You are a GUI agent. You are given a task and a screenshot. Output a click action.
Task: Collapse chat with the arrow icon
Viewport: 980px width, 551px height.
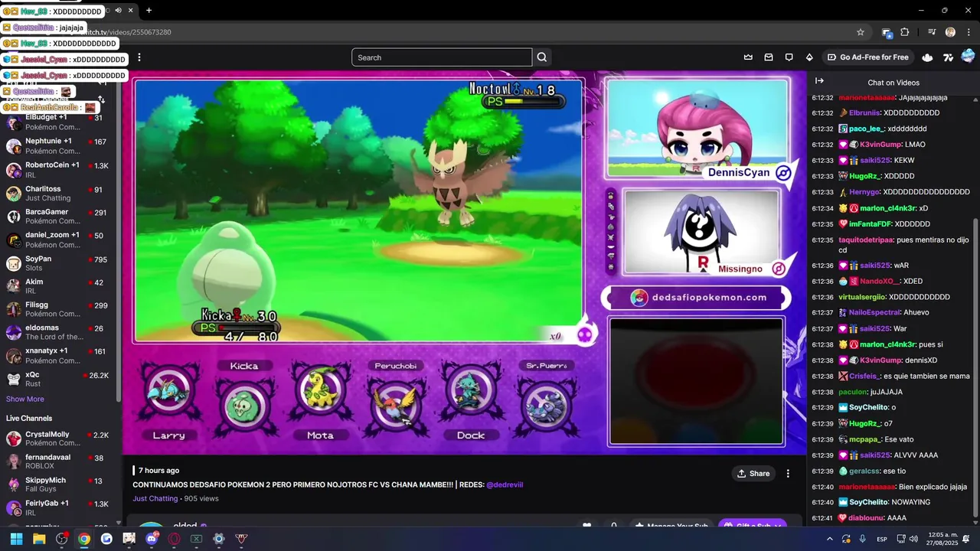819,81
